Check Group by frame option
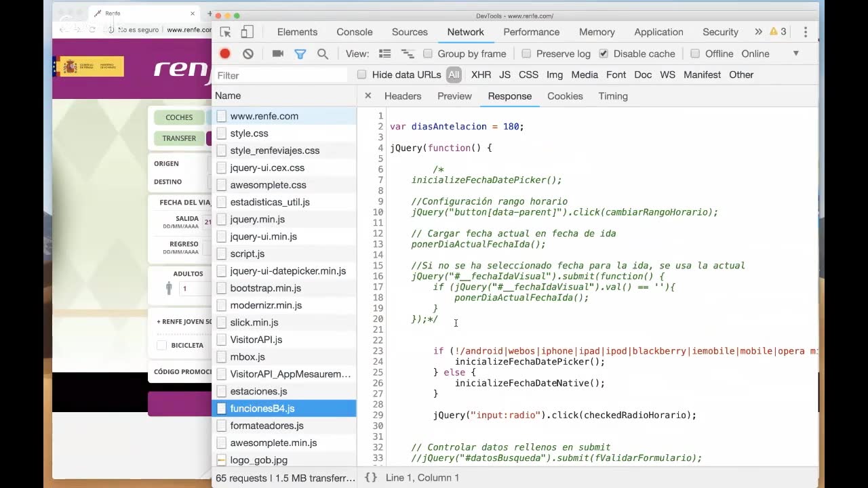The height and width of the screenshot is (488, 868). pyautogui.click(x=428, y=54)
